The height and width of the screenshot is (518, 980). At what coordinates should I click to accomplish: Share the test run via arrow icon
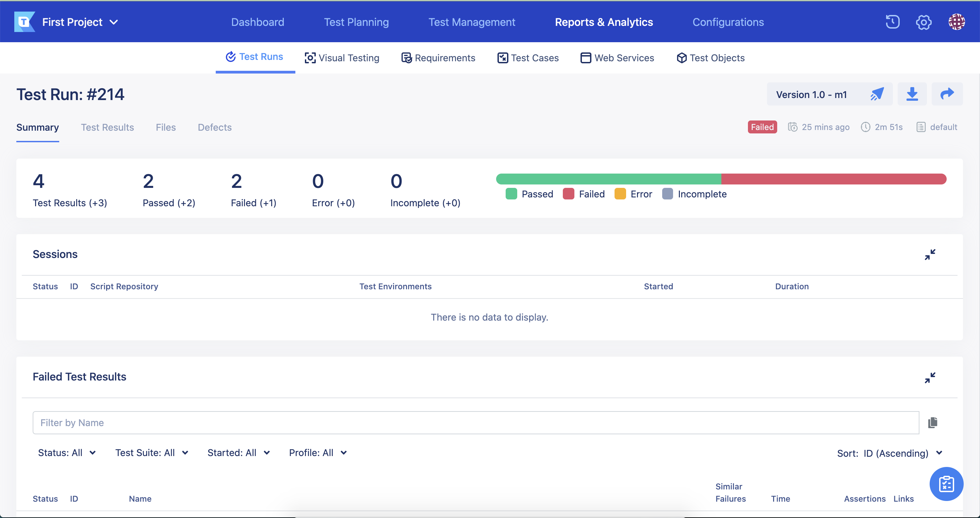tap(947, 94)
